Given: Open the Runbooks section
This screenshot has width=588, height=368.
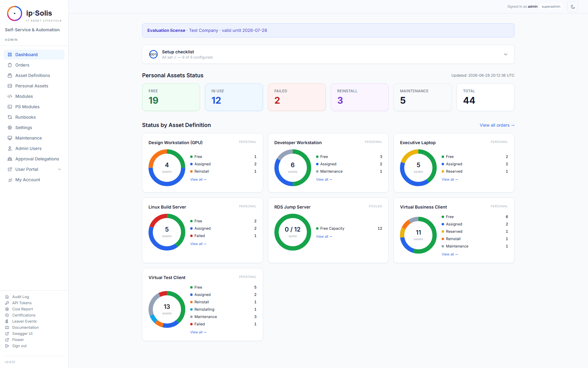Looking at the screenshot, I should click(x=34, y=117).
